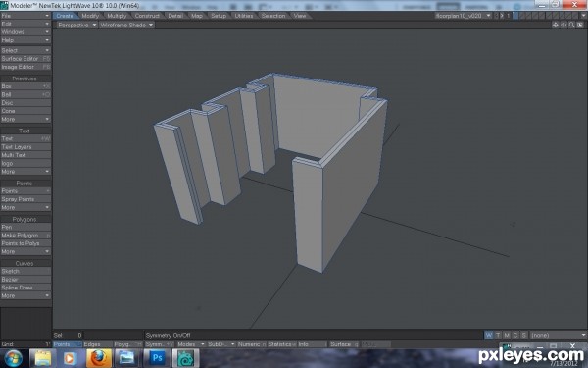Click the viewport pan (move) icon
Screen dimensions: 588x368
[x=556, y=25]
